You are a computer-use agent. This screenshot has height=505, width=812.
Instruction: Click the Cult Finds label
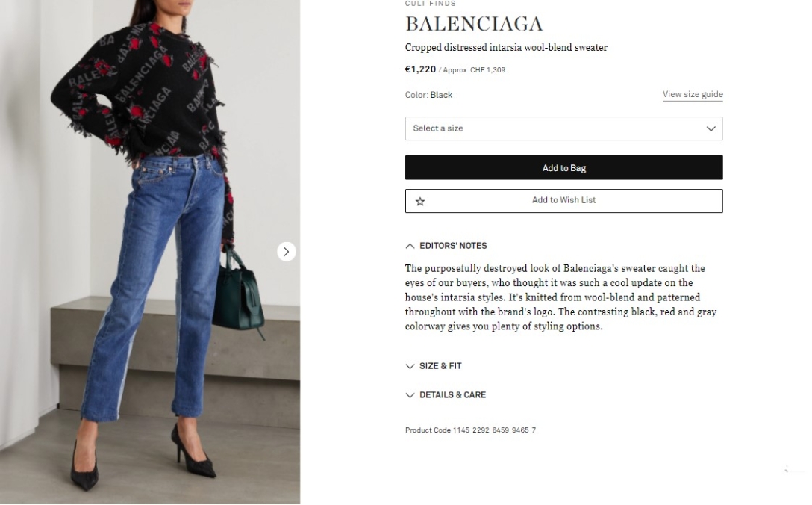coord(431,4)
